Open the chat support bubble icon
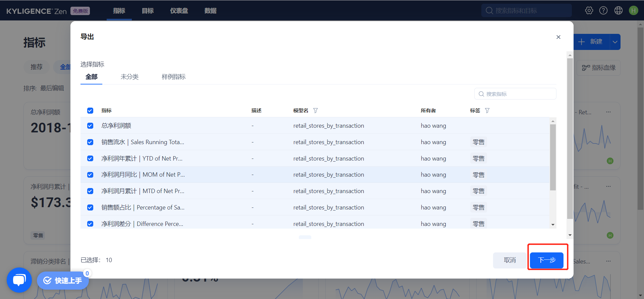This screenshot has width=644, height=299. tap(19, 280)
